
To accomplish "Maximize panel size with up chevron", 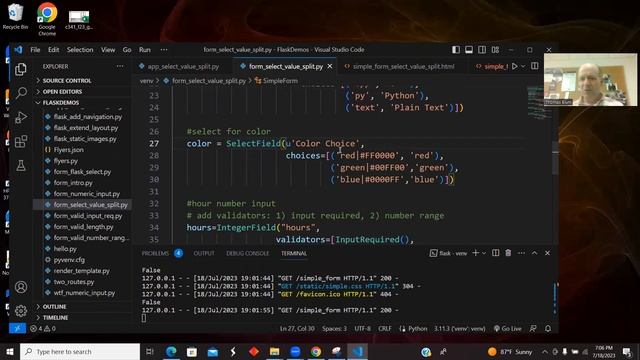I will (534, 253).
